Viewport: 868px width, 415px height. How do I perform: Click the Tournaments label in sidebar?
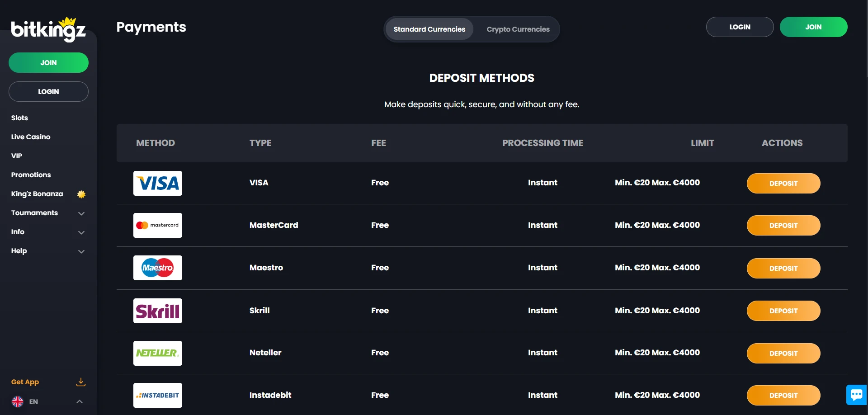(x=34, y=213)
